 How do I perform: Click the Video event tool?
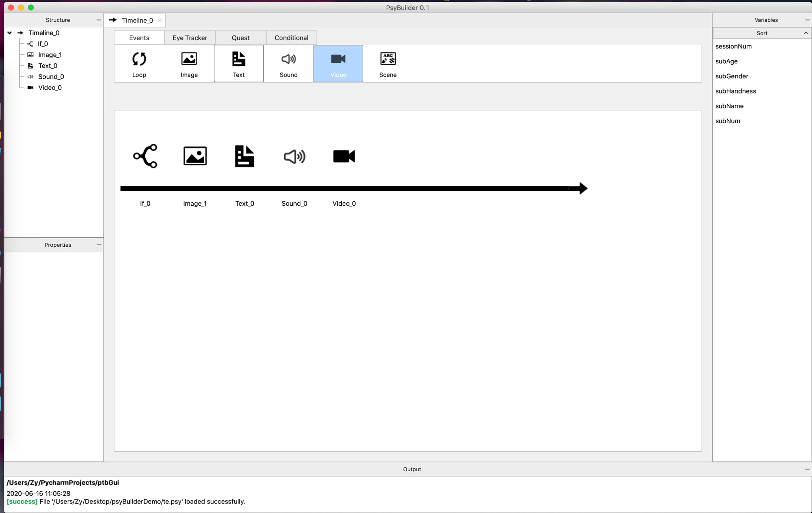[338, 63]
